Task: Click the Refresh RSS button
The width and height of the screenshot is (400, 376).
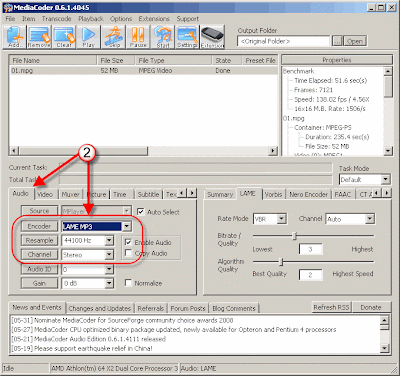Action: (x=331, y=307)
